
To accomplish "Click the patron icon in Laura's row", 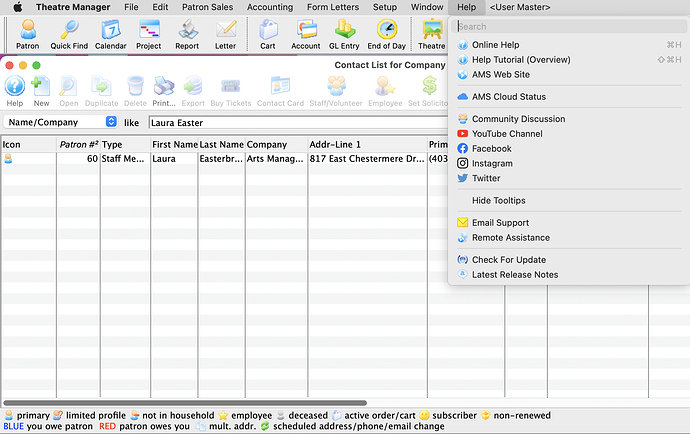I will coord(8,158).
